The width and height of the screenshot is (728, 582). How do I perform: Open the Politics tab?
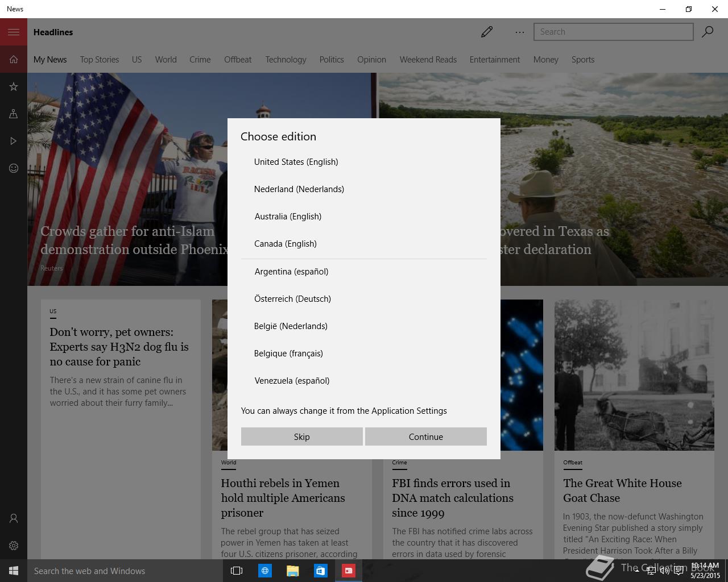point(332,60)
